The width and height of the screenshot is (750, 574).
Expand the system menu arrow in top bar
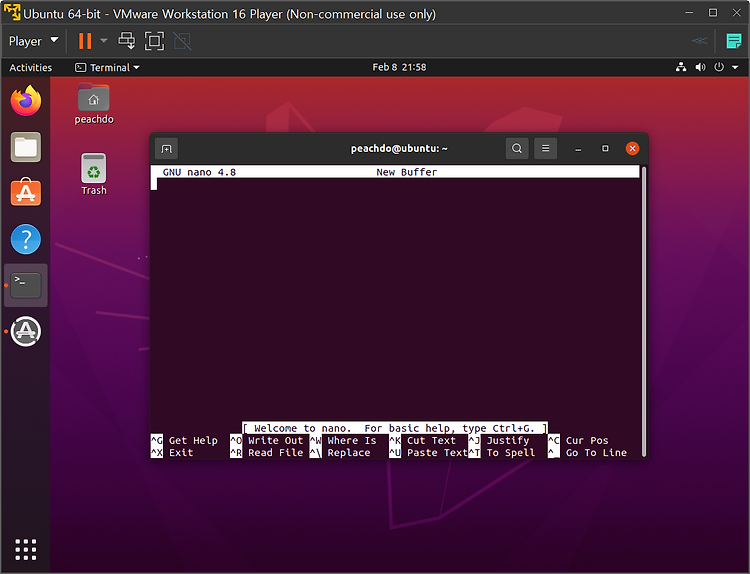click(735, 67)
